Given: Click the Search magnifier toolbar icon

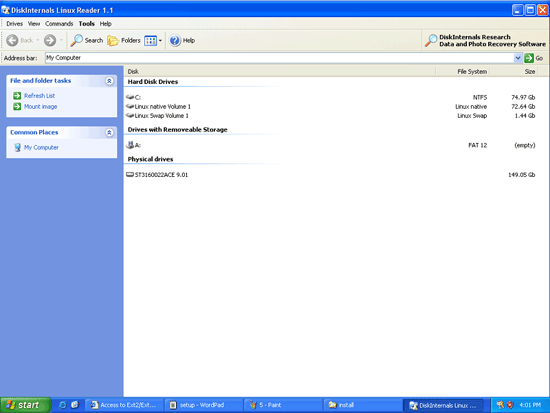Looking at the screenshot, I should tap(76, 40).
